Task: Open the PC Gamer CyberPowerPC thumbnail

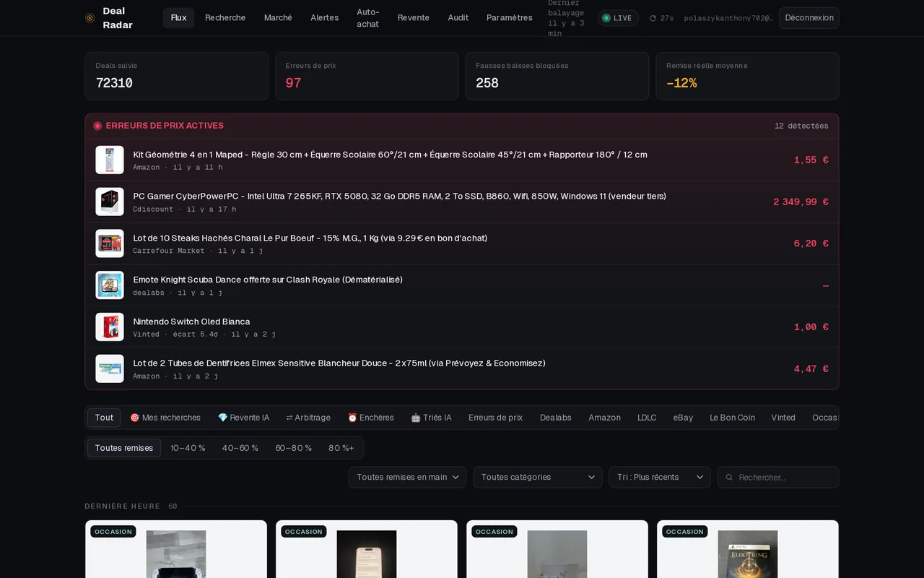Action: 110,202
